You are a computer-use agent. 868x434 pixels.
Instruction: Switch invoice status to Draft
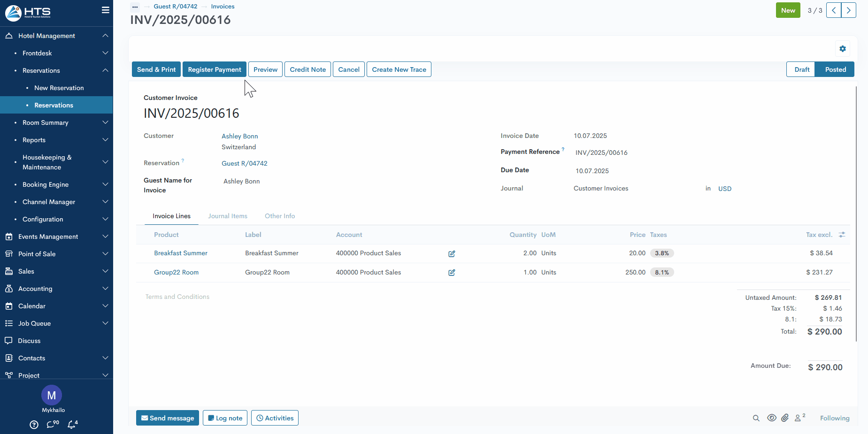[801, 69]
